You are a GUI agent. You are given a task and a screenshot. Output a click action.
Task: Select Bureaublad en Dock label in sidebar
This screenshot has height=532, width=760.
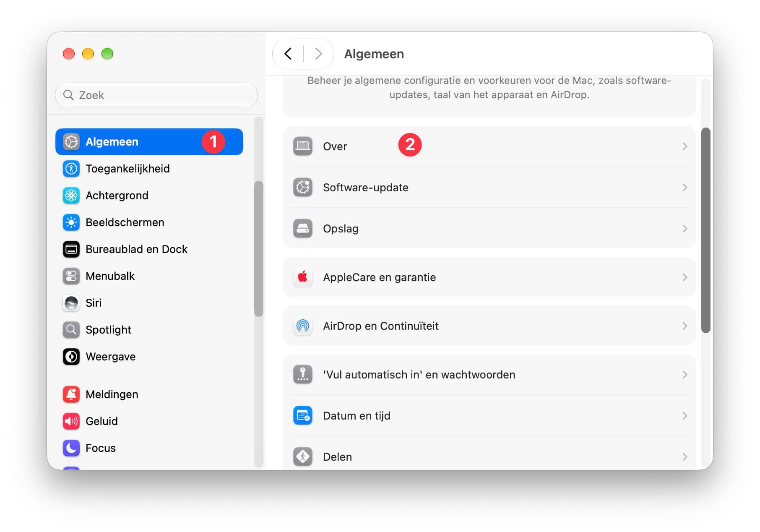tap(137, 249)
